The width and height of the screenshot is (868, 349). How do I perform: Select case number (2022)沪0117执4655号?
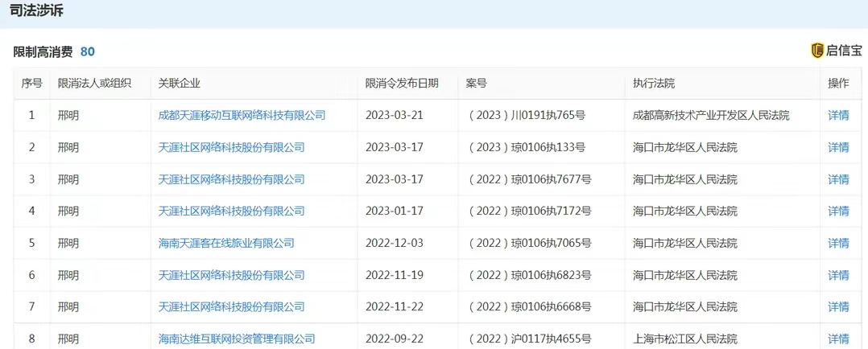coord(530,339)
